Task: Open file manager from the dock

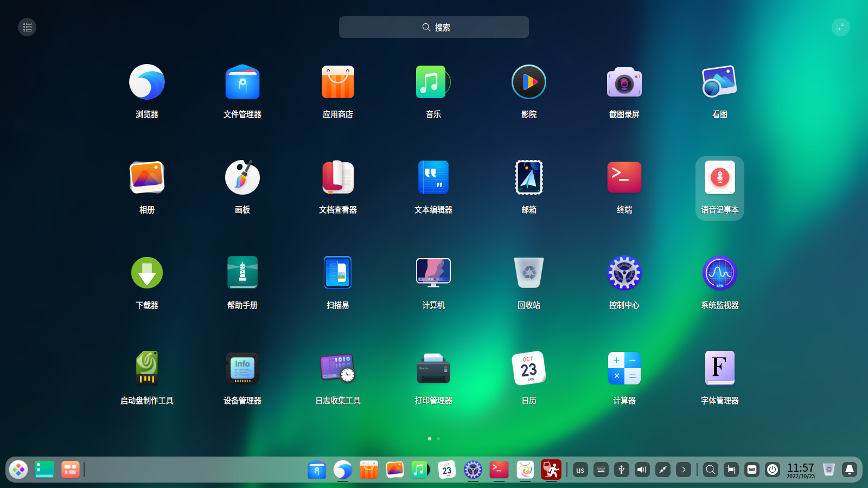Action: [x=317, y=470]
